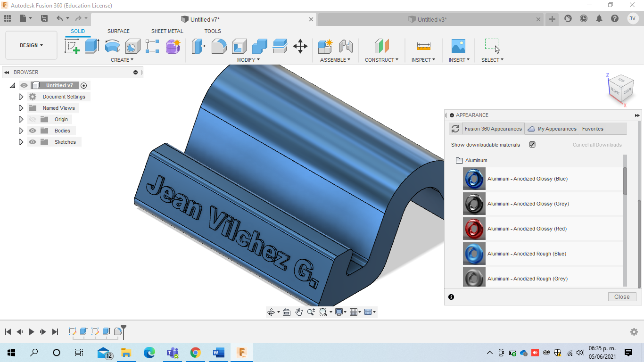
Task: Play the timeline with the play button
Action: [x=31, y=332]
